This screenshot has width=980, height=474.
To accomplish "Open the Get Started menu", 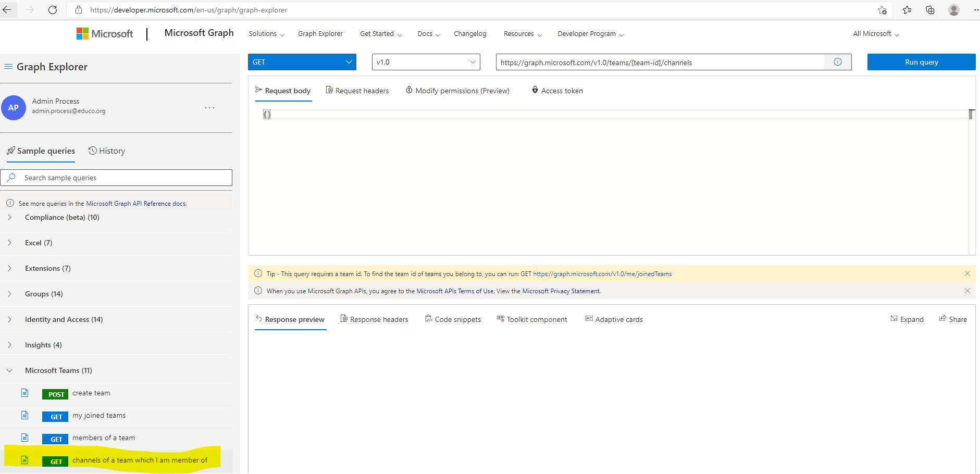I will click(381, 34).
